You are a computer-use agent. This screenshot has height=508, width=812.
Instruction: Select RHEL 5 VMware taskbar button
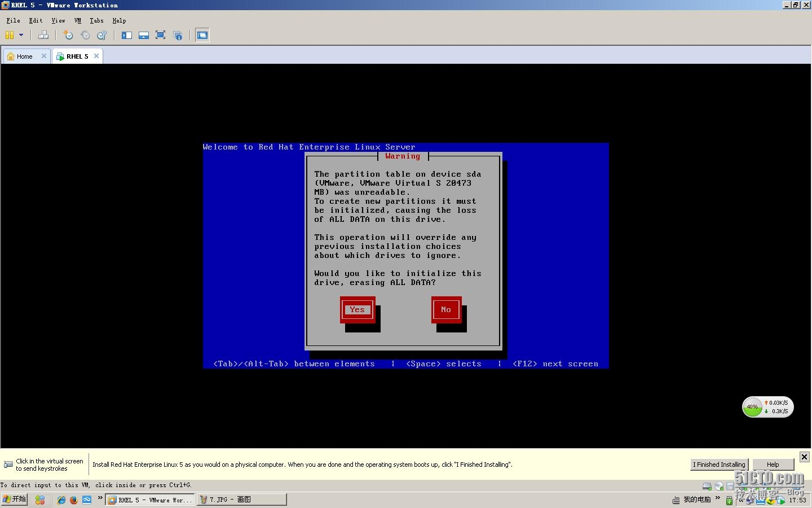click(x=149, y=500)
